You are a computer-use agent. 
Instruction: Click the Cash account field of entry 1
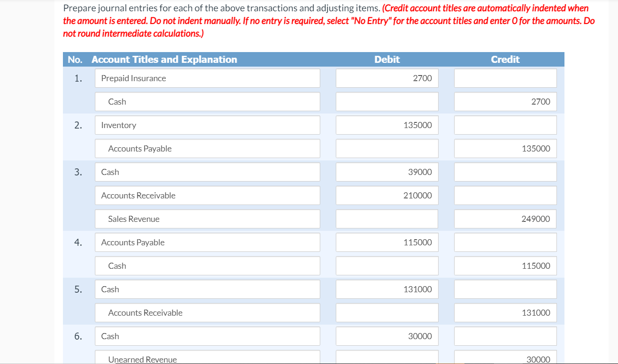tap(208, 102)
